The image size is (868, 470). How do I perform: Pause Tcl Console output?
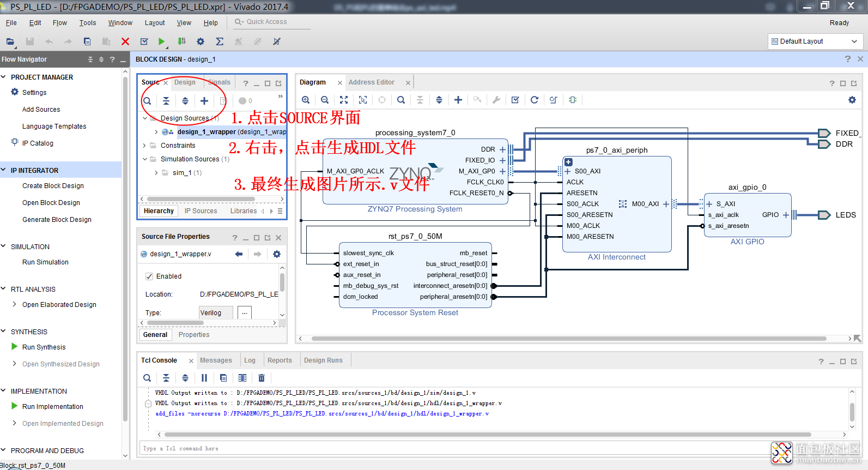204,378
